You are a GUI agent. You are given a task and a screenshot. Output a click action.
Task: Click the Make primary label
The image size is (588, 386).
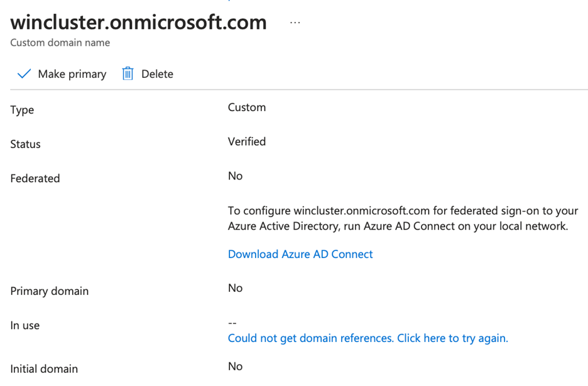72,74
